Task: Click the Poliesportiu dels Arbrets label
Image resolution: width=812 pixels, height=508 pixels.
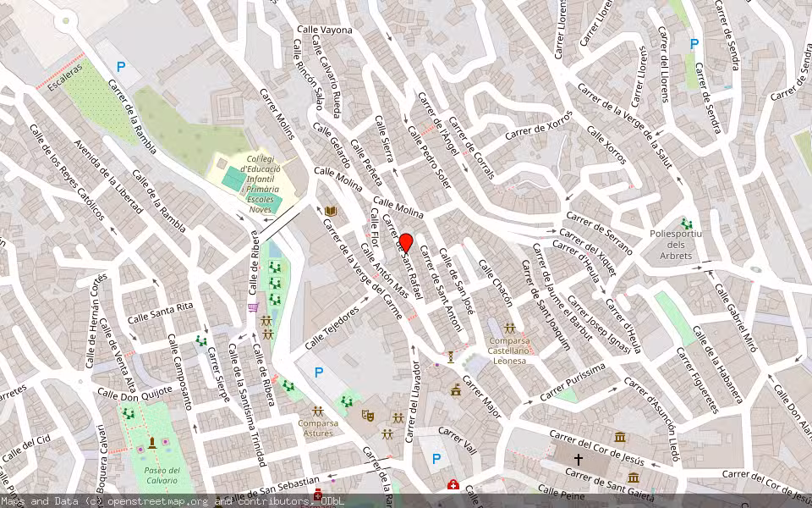Action: (x=676, y=245)
